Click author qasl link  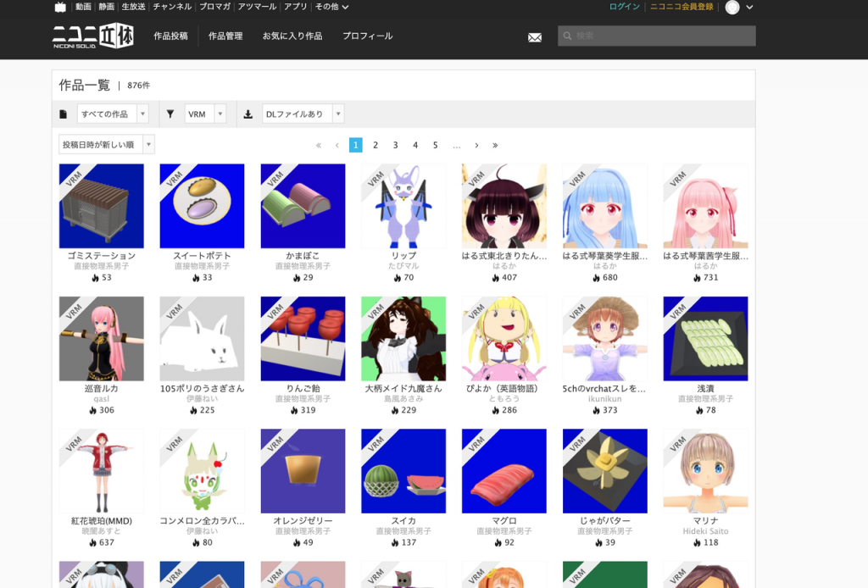(102, 399)
